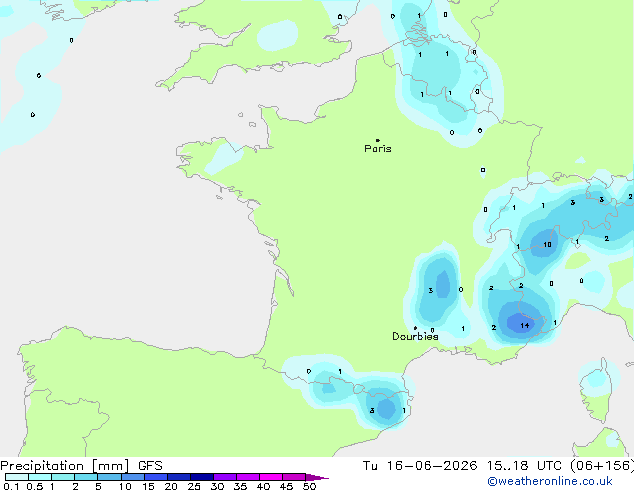This screenshot has height=490, width=634.
Task: Pick the 25–30 mm dark blue legend swatch
Action: 201,477
